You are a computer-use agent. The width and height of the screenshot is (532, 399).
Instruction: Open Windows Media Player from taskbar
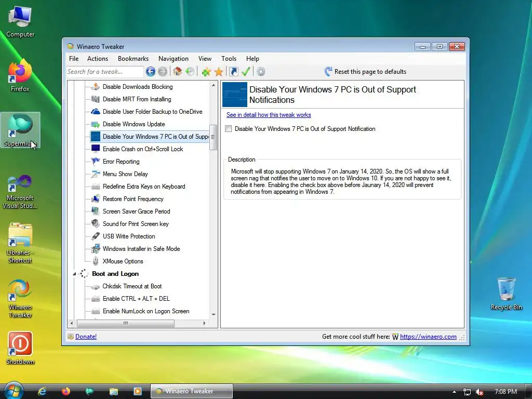click(x=138, y=391)
